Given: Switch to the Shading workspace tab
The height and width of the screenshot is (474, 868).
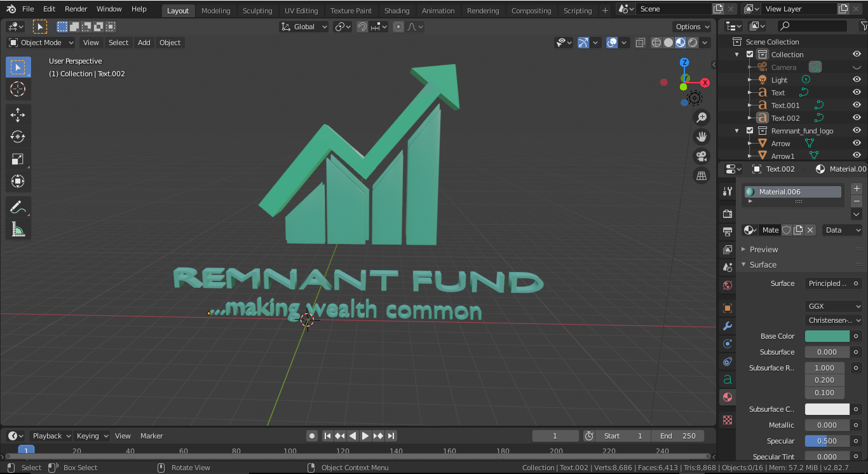Looking at the screenshot, I should (397, 11).
